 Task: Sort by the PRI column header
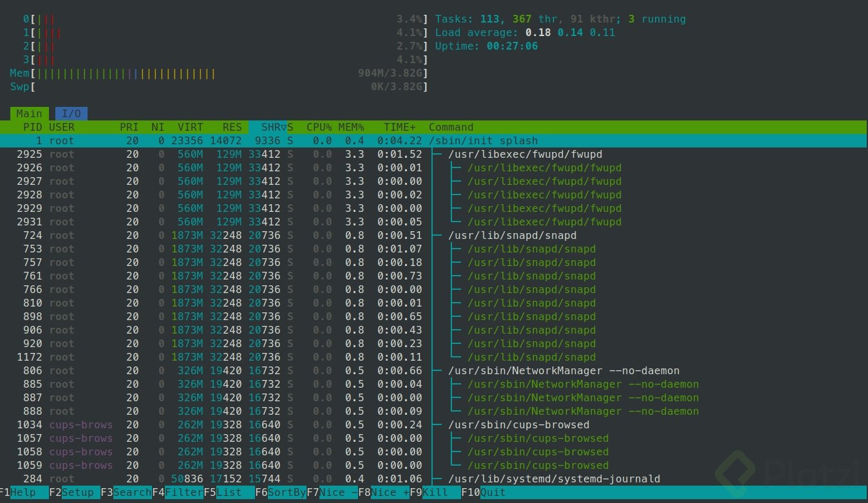pyautogui.click(x=129, y=128)
